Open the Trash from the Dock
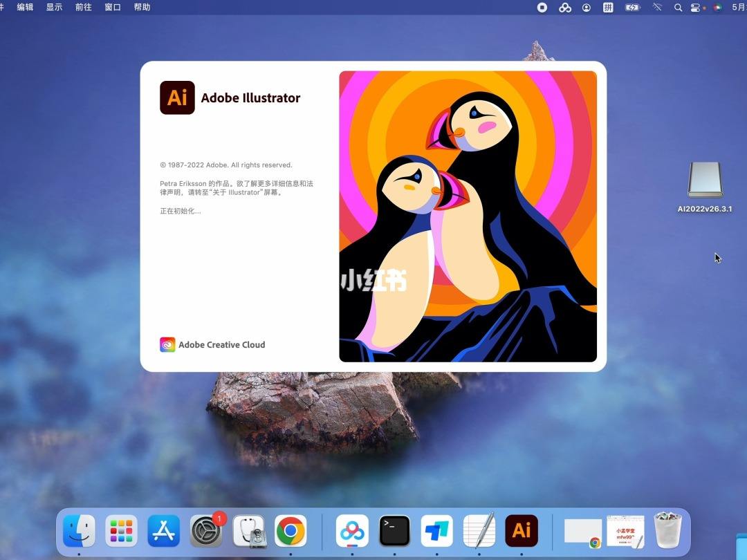The width and height of the screenshot is (747, 560). (668, 530)
